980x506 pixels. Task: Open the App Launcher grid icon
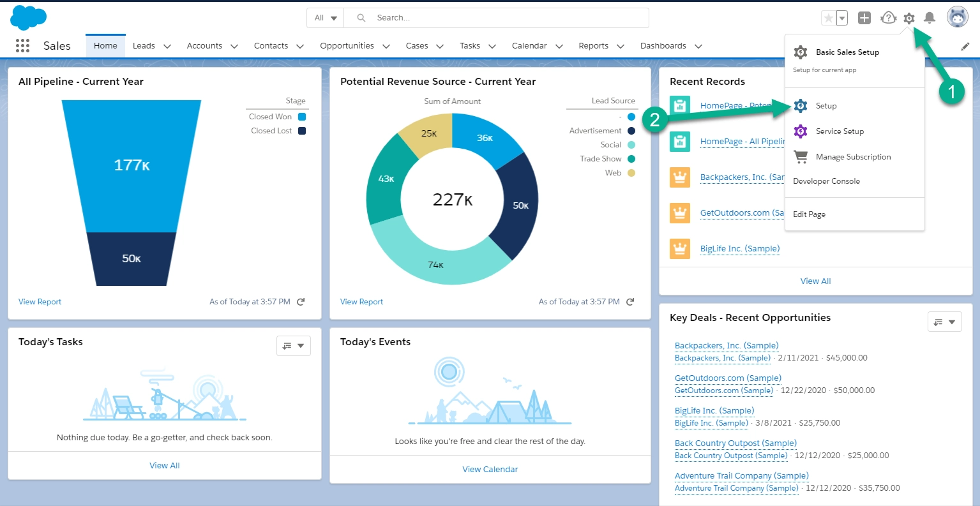coord(22,46)
